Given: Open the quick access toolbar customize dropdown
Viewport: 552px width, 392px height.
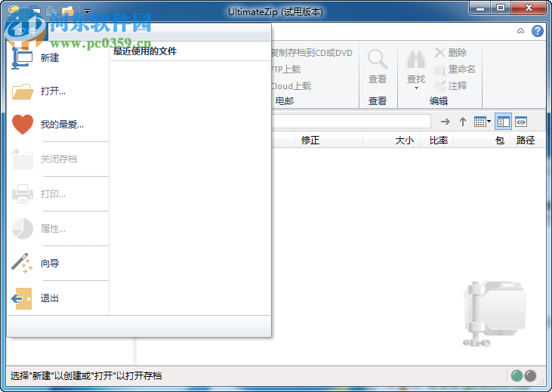Looking at the screenshot, I should (87, 11).
